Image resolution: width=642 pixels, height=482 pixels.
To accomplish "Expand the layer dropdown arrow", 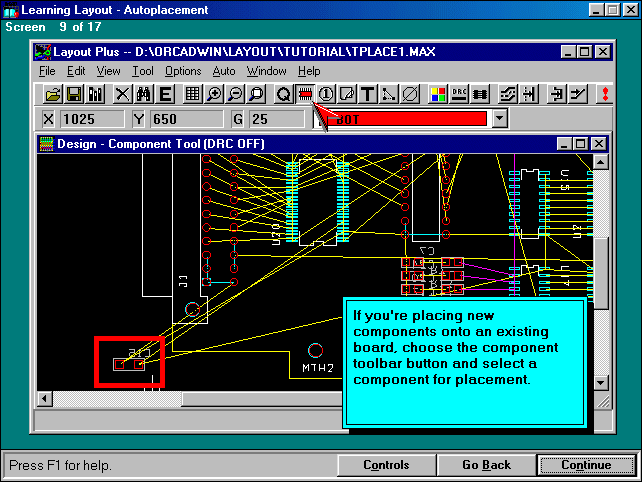I will pos(500,119).
